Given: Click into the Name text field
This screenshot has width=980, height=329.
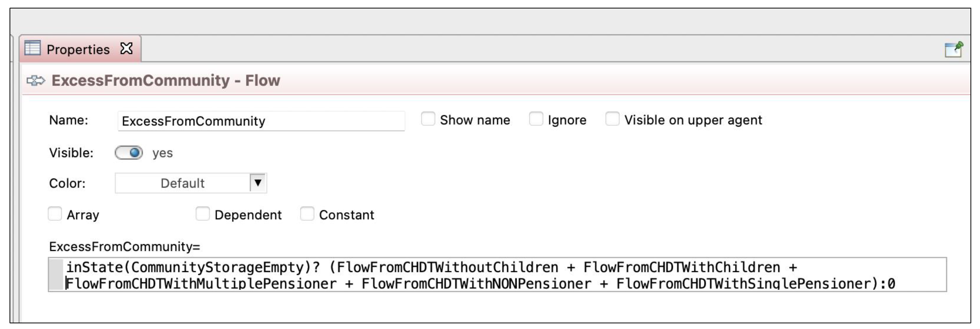Looking at the screenshot, I should tap(261, 121).
